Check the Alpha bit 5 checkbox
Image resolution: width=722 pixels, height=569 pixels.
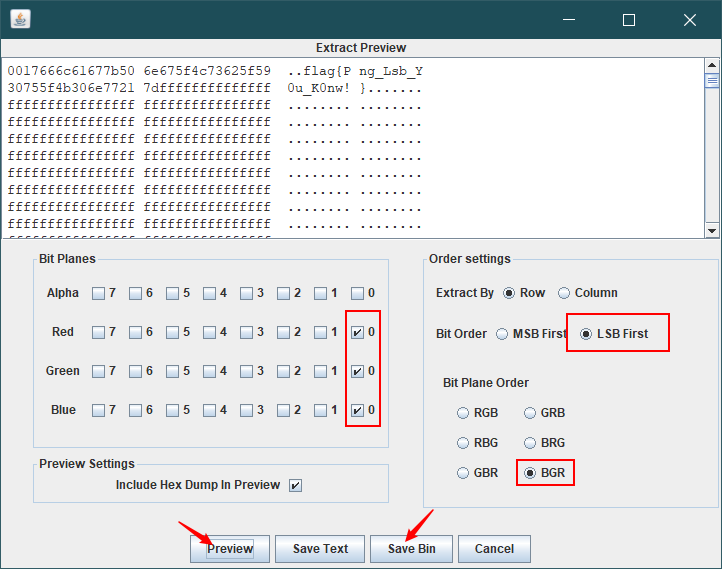click(172, 293)
